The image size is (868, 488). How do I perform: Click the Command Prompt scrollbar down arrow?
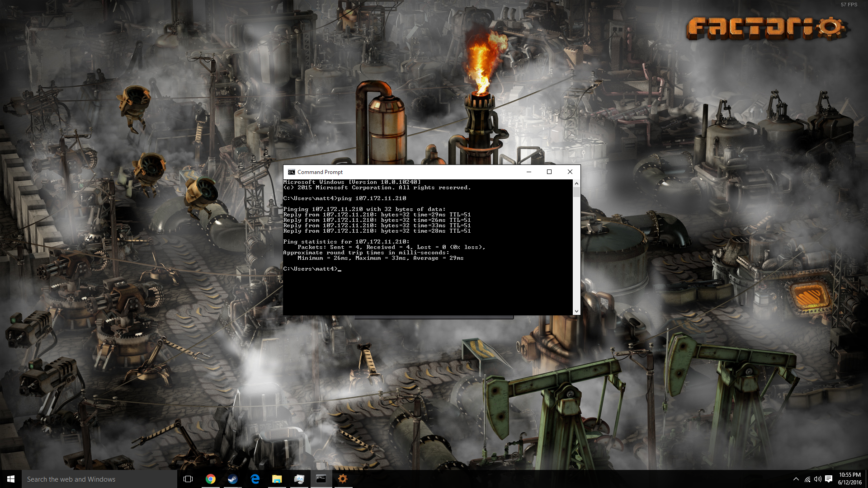coord(576,311)
